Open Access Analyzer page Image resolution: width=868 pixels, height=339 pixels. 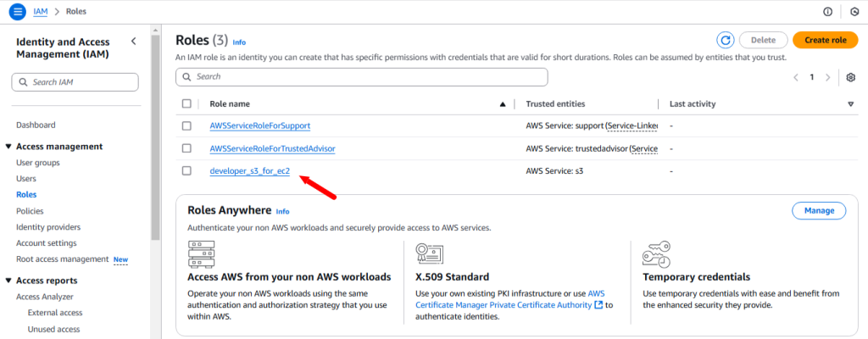click(x=45, y=297)
